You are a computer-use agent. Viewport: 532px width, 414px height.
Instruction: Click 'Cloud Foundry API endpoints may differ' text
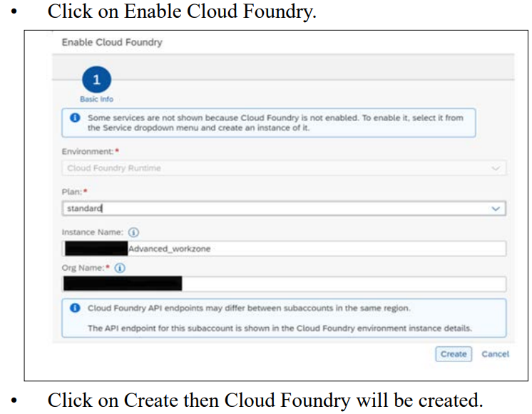point(249,308)
